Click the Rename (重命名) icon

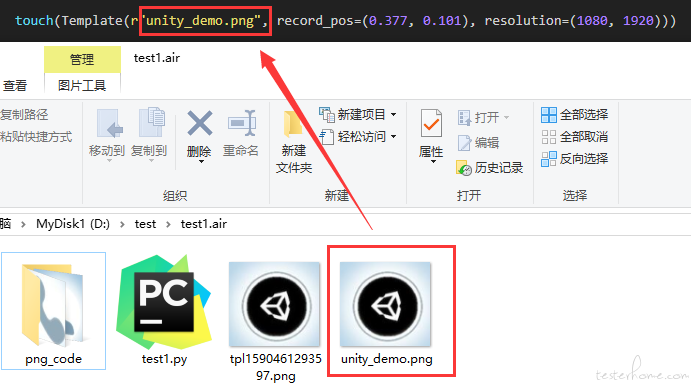coord(241,123)
